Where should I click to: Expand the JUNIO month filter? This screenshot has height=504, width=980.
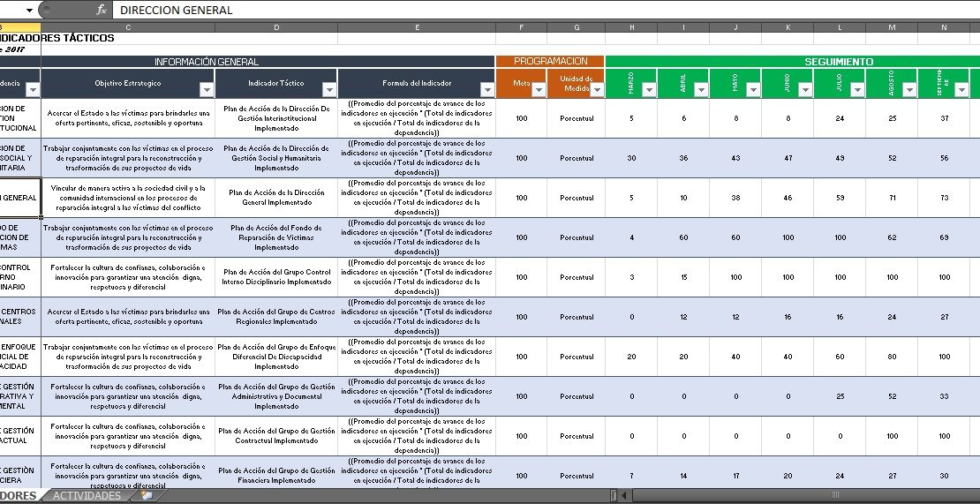click(805, 90)
